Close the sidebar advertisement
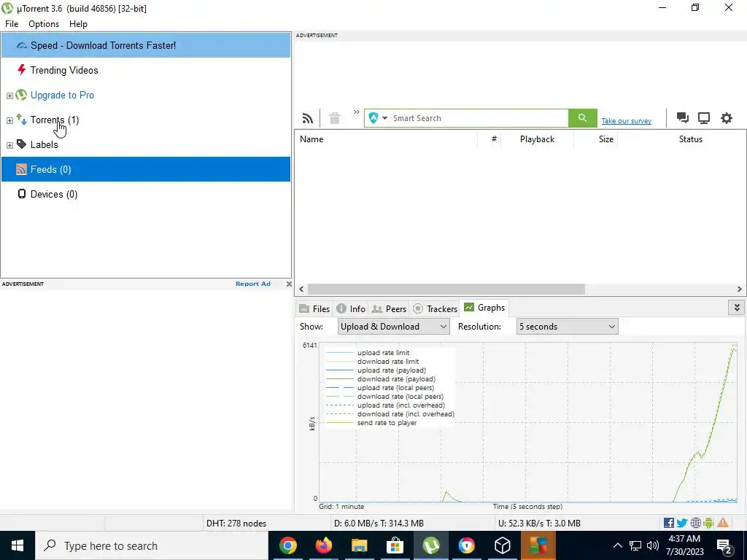Screen dimensions: 747x560 (289, 284)
